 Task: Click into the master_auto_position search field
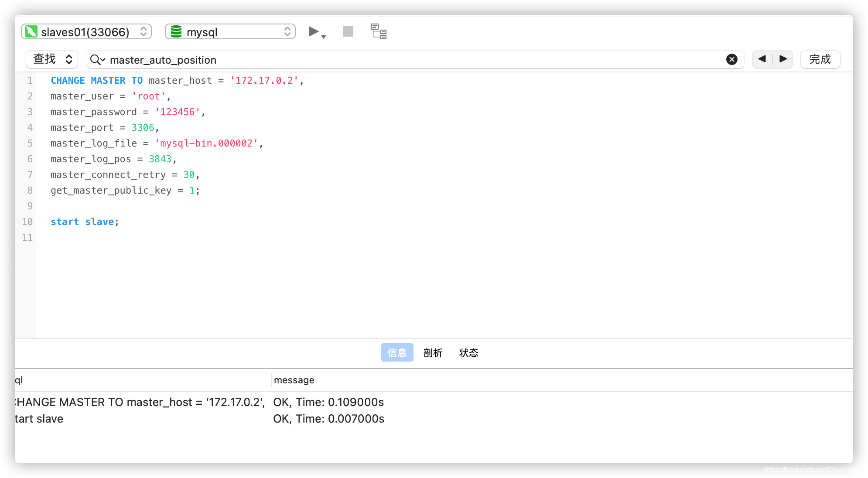[414, 59]
